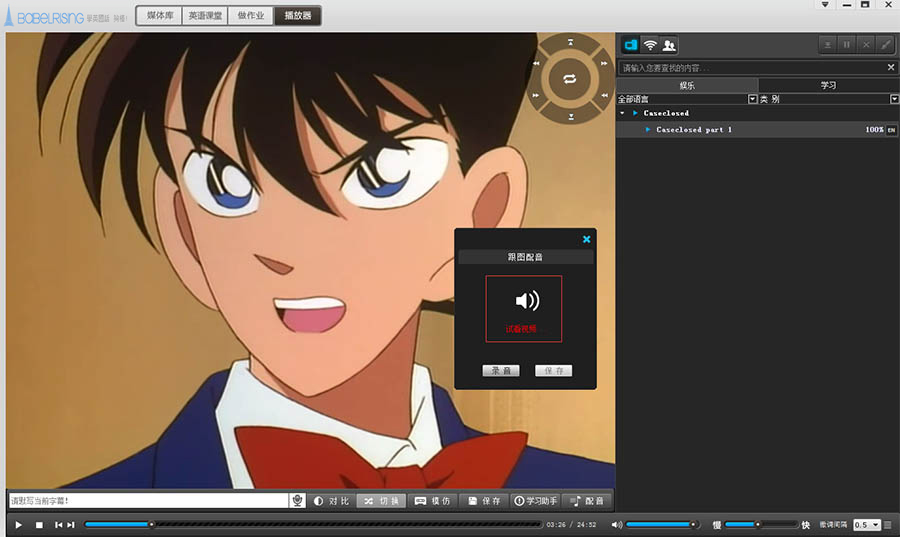Viewport: 900px width, 537px height.
Task: Select the Caseclosed folder row
Action: coord(758,113)
